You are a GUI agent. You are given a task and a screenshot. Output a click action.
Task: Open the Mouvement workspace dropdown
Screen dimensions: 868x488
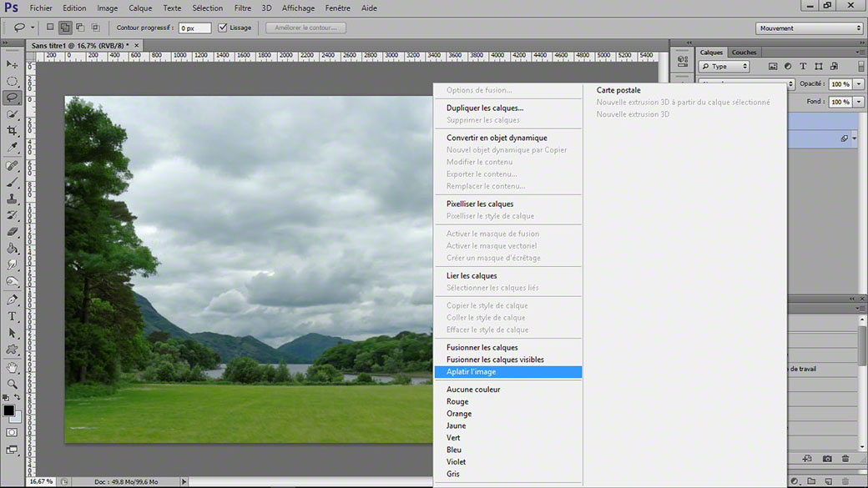click(810, 28)
